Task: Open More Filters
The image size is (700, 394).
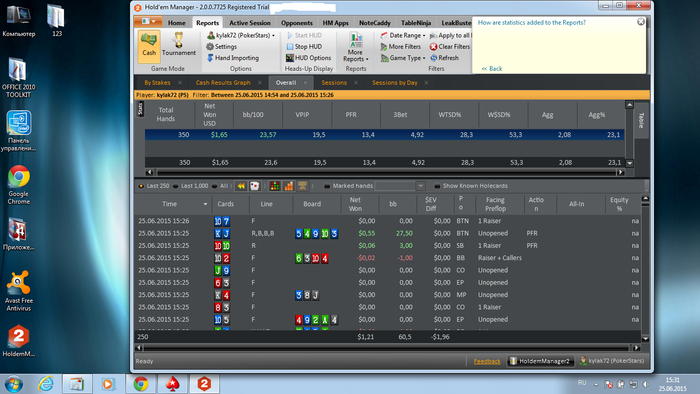Action: (400, 46)
